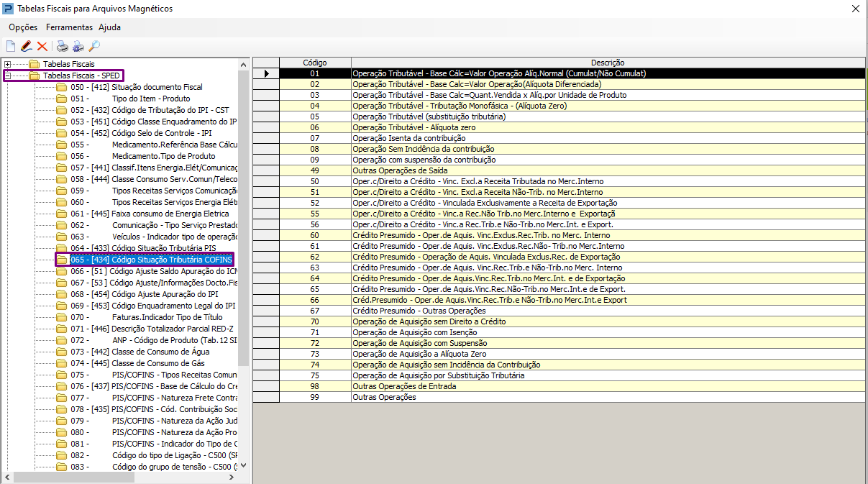Select 074 - [445] Classe de Consumo de Gás
Viewport: 868px width, 484px height.
point(137,363)
